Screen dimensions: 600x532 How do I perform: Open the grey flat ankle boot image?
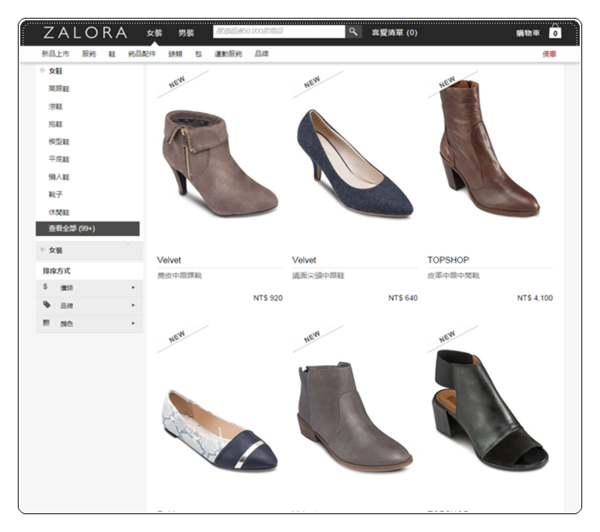pyautogui.click(x=355, y=416)
